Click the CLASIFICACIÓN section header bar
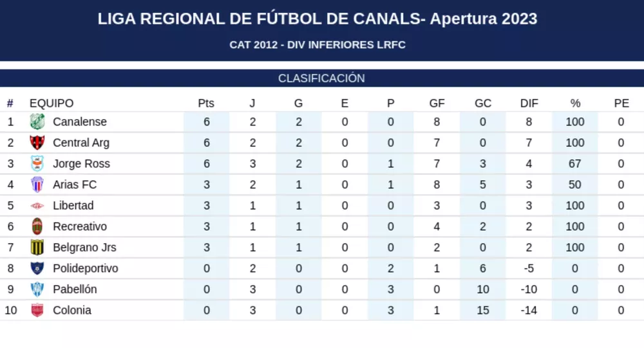The image size is (644, 348). [x=321, y=78]
